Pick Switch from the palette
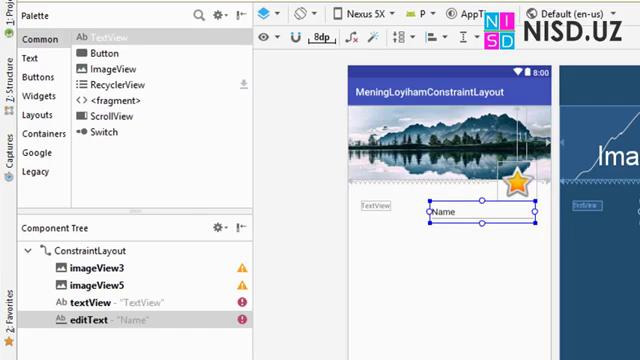 tap(162, 132)
